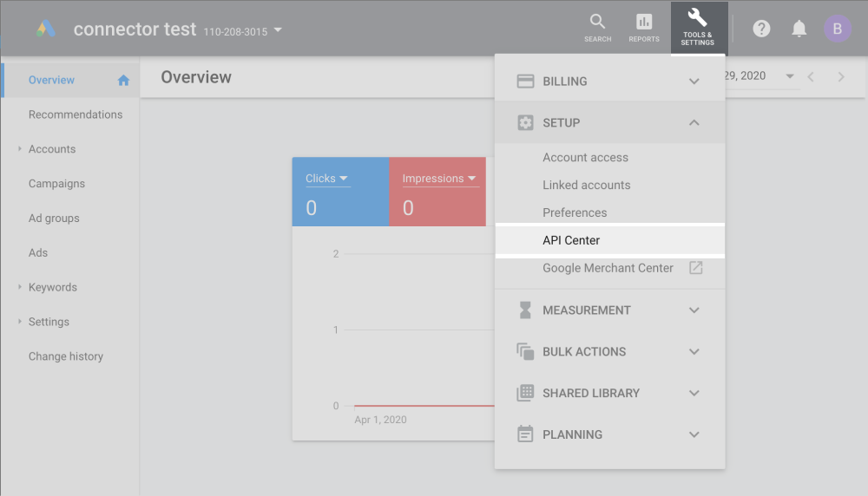This screenshot has height=496, width=868.
Task: Open the account selector dropdown arrow
Action: pos(278,30)
